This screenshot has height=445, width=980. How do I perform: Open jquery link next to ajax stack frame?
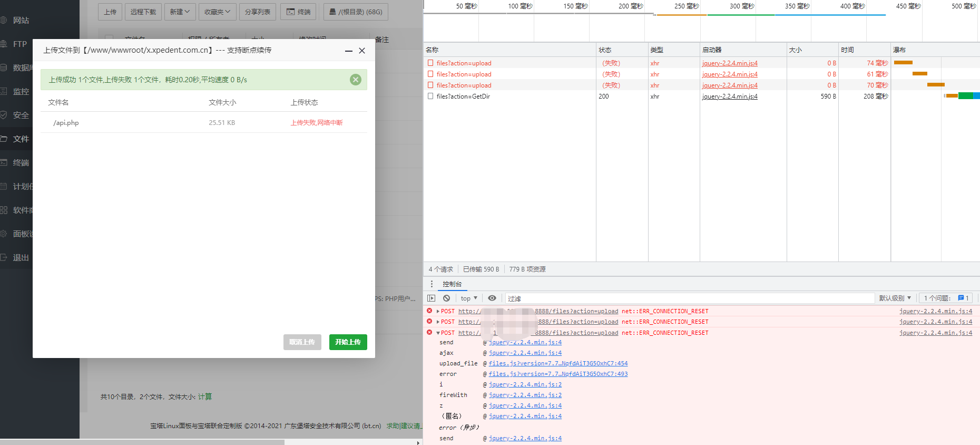pos(525,353)
